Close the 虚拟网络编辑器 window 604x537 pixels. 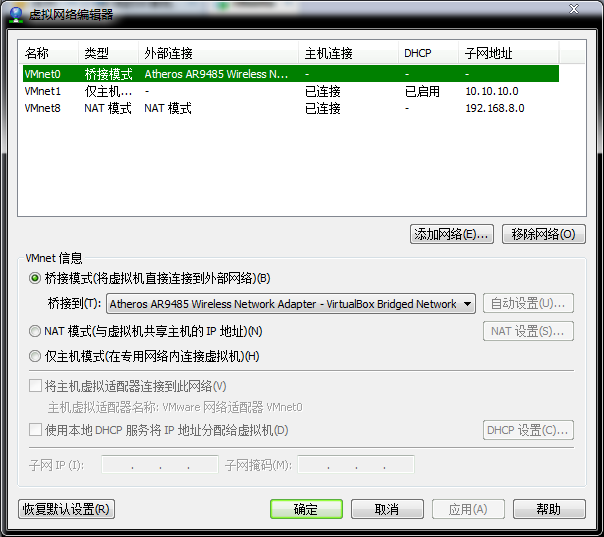click(574, 9)
